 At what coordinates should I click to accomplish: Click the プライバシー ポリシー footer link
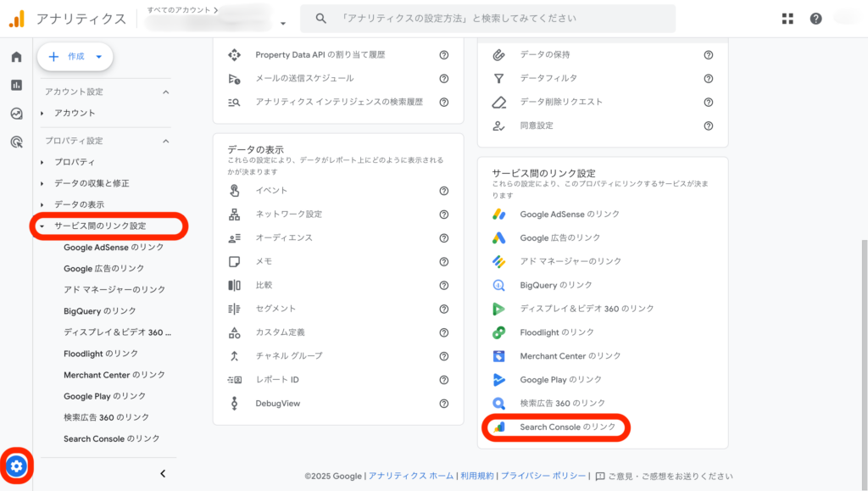pyautogui.click(x=542, y=477)
